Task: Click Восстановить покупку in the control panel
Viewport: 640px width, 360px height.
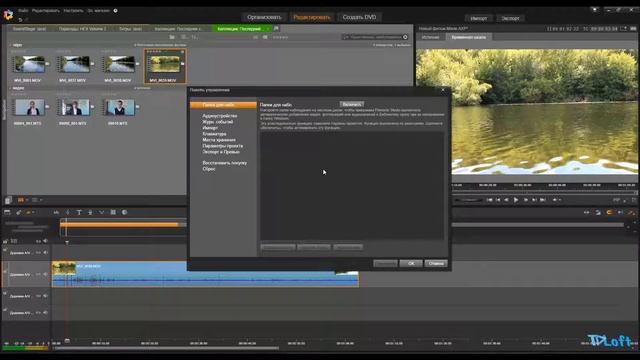Action: [x=224, y=163]
